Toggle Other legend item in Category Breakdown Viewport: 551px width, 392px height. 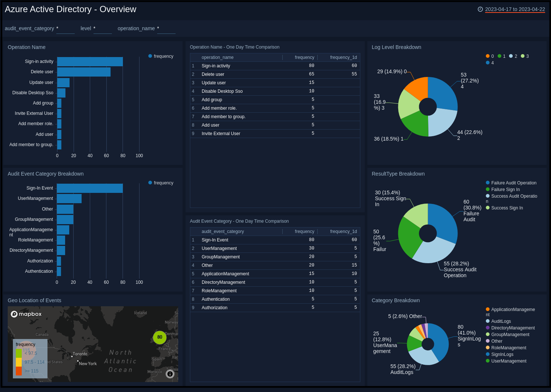pyautogui.click(x=494, y=341)
